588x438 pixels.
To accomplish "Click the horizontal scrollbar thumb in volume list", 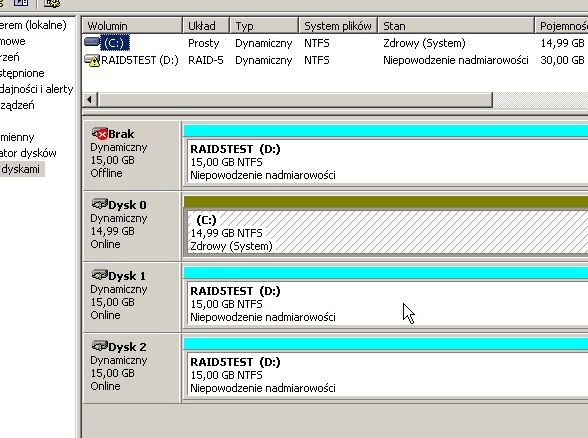I will point(295,100).
